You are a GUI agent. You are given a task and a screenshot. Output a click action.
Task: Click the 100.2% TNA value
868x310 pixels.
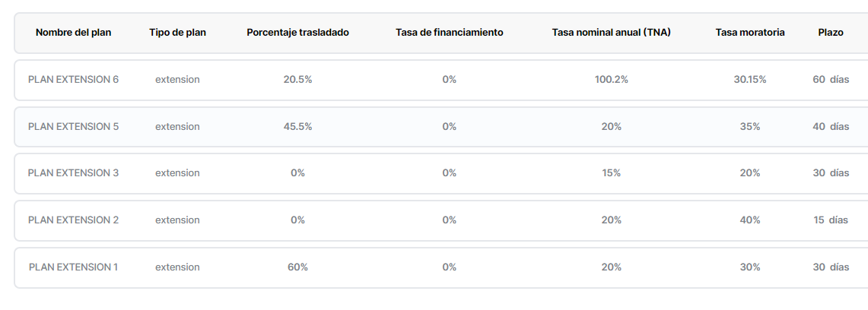[611, 80]
